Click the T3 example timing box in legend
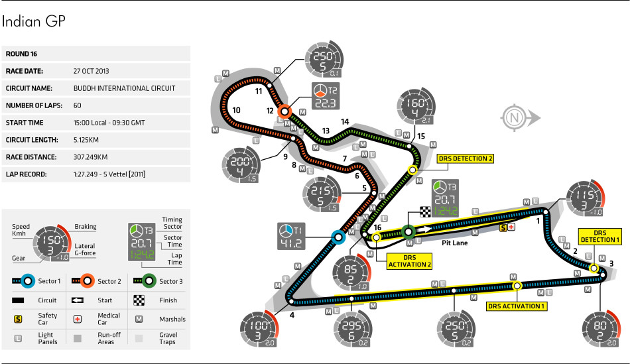630x364 pixels. click(141, 242)
